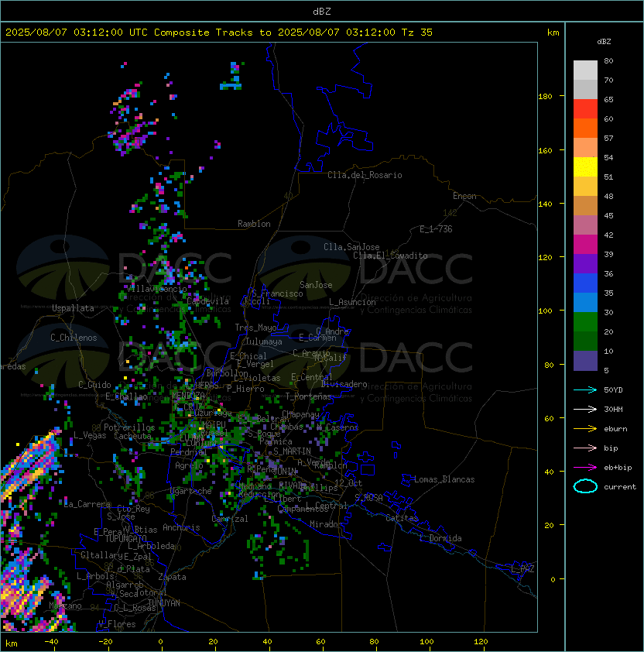Click the -40 tick on the horizontal km axis
This screenshot has width=644, height=652.
point(51,642)
